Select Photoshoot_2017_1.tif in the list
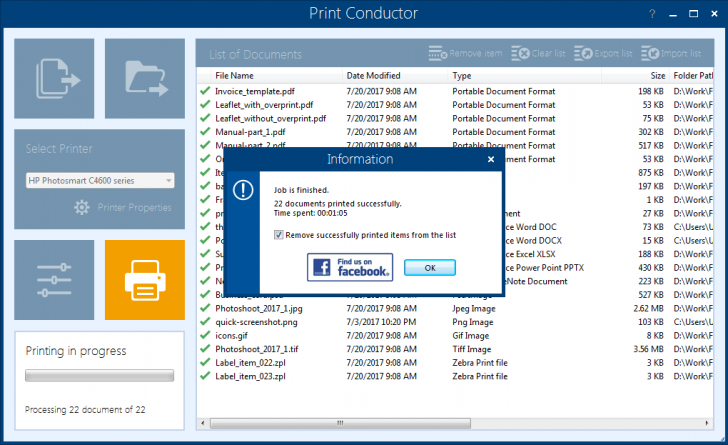The width and height of the screenshot is (728, 445). click(x=257, y=349)
